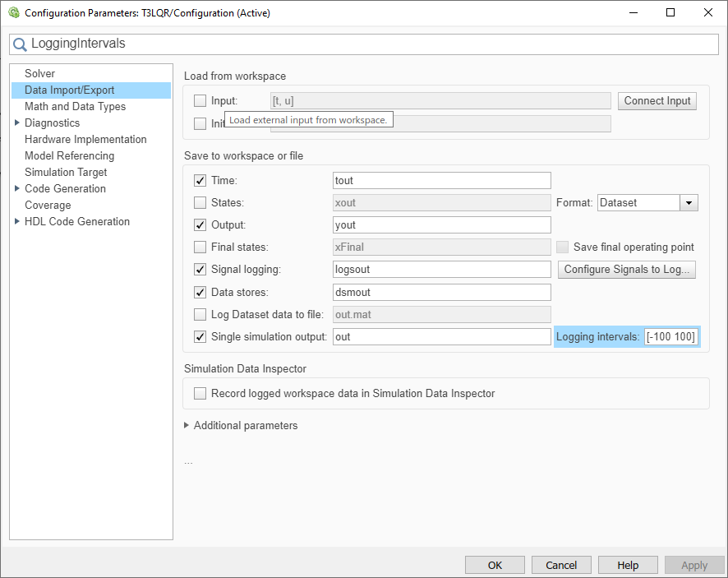This screenshot has height=578, width=728.
Task: Check Record logged workspace data option
Action: pyautogui.click(x=200, y=394)
